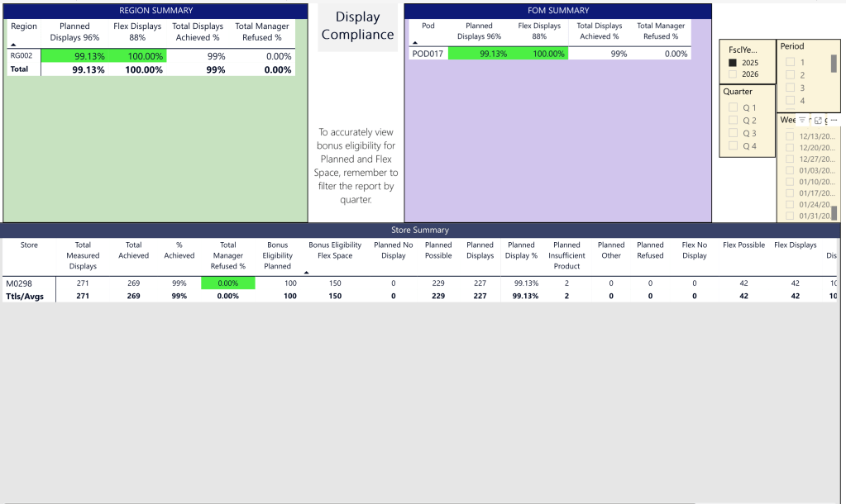Sort Store Summary by Total Measured Displays
This screenshot has width=846, height=504.
[83, 255]
